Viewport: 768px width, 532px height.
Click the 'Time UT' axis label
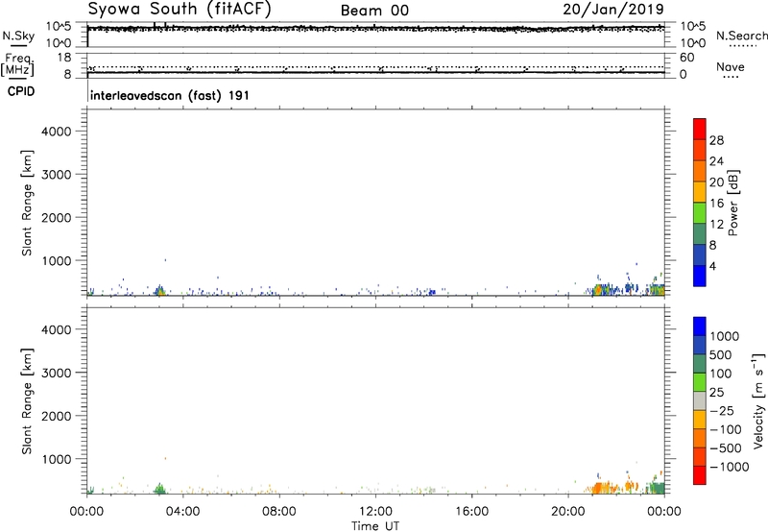(x=375, y=526)
